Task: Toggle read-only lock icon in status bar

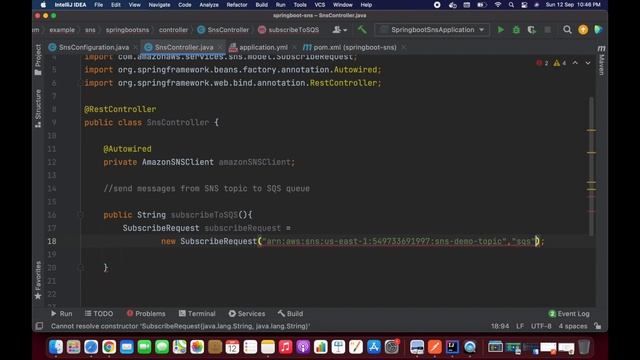Action: pos(598,326)
